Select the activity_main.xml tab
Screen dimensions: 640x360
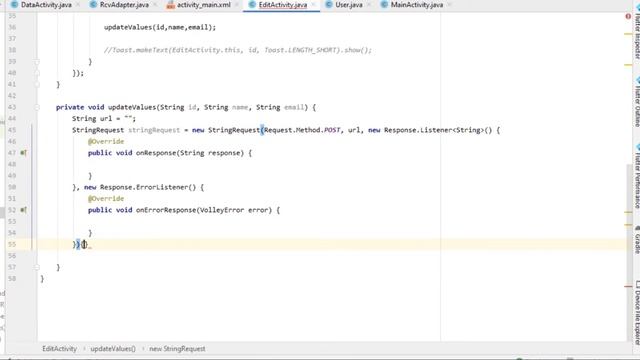(x=203, y=5)
